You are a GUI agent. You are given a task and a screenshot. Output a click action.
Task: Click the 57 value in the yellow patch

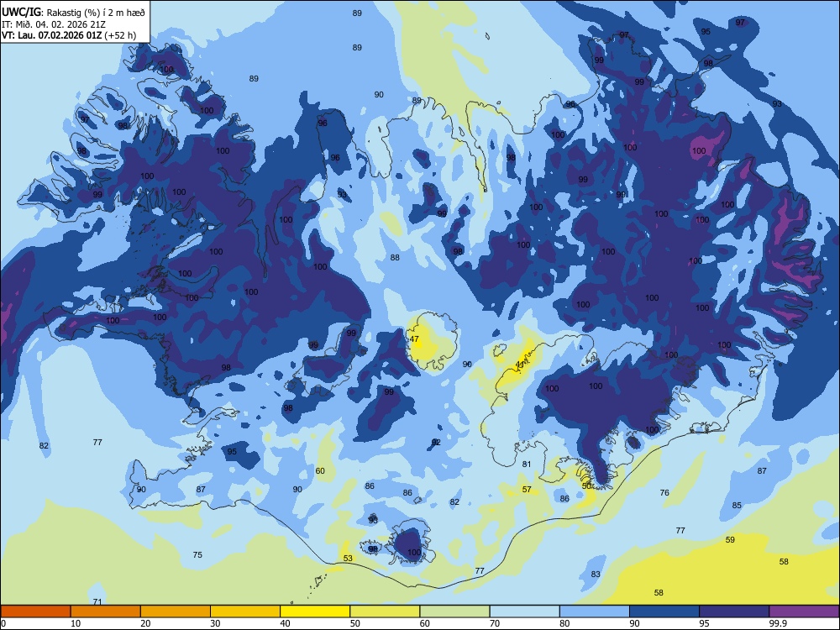(x=527, y=489)
